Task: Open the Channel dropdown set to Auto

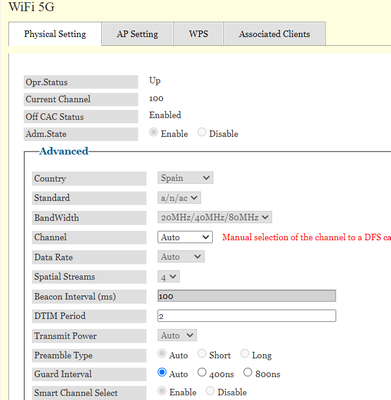Action: coord(185,237)
